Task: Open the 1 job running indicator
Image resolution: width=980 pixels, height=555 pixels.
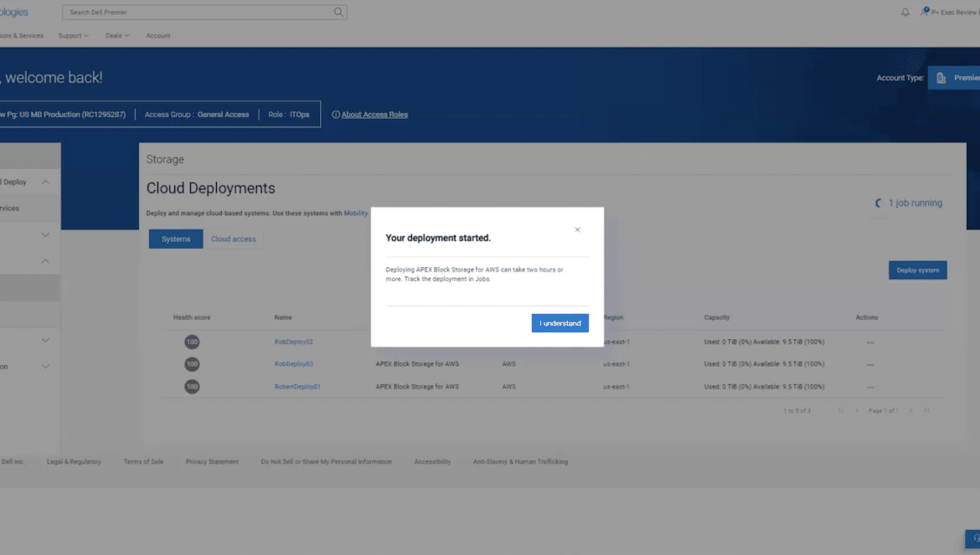Action: (x=910, y=203)
